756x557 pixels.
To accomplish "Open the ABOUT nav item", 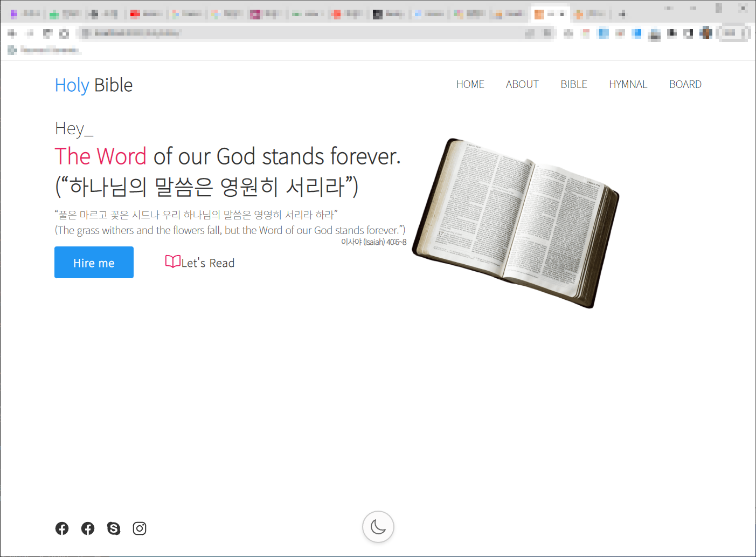I will tap(522, 85).
